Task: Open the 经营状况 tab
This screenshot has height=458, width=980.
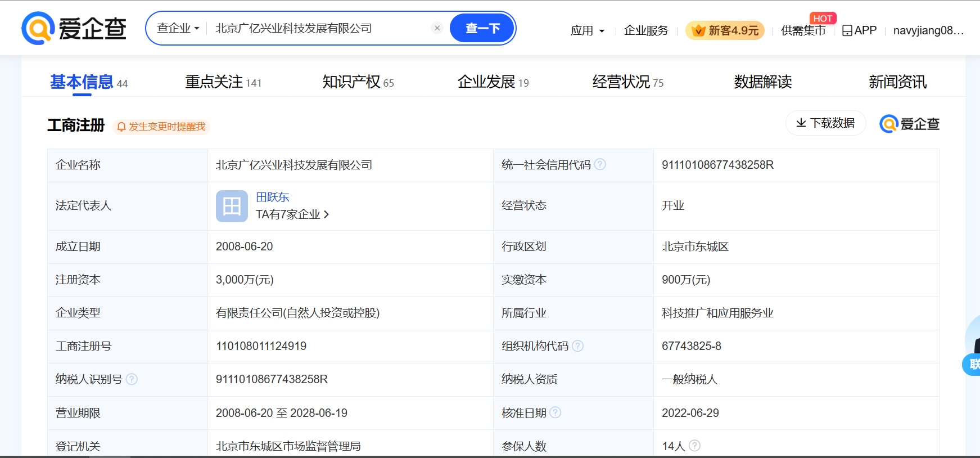Action: tap(628, 82)
